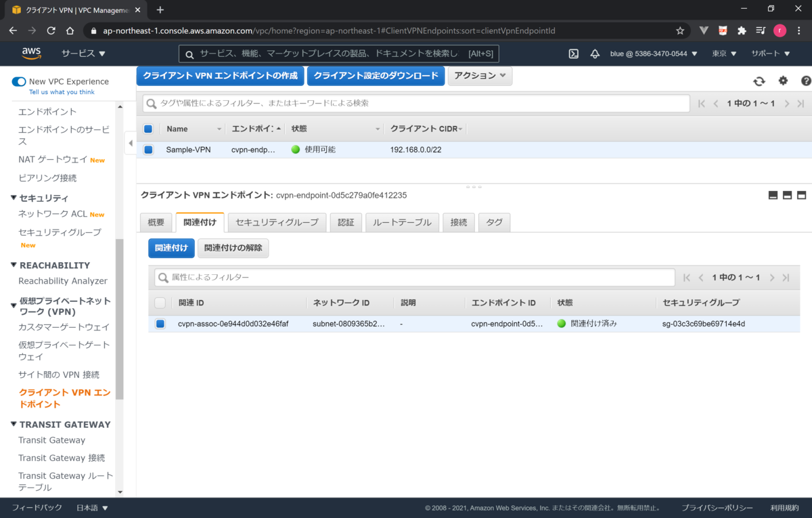
Task: Click the blue 関連付け associate button
Action: pyautogui.click(x=171, y=248)
